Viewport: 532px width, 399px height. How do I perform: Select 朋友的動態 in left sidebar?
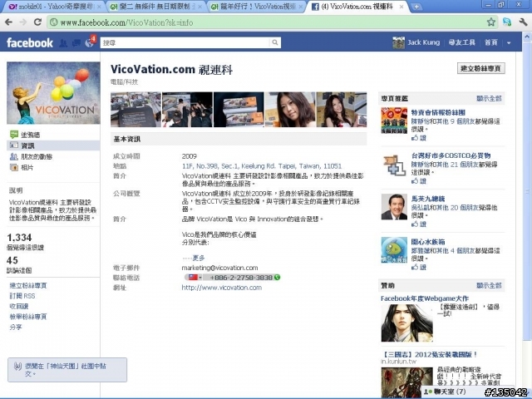(x=37, y=157)
